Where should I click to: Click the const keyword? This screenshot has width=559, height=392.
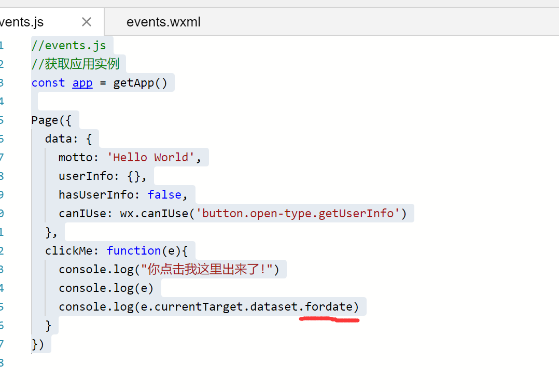tap(48, 82)
